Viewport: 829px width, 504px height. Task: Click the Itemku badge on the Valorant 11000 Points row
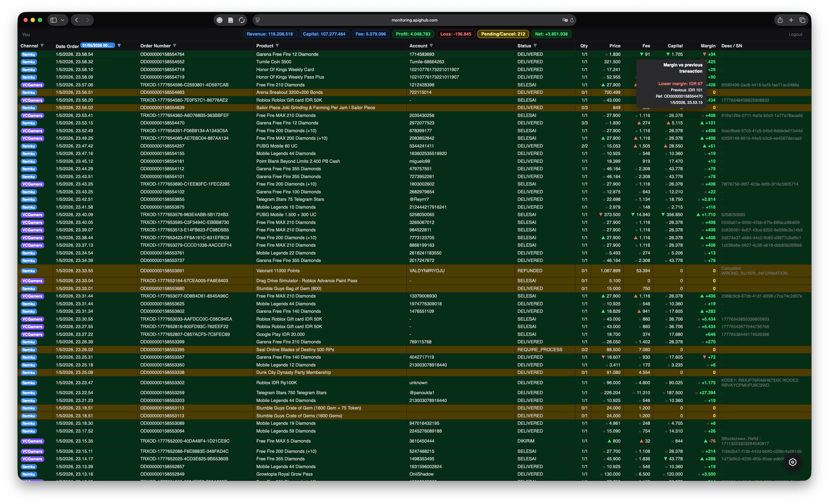(29, 271)
